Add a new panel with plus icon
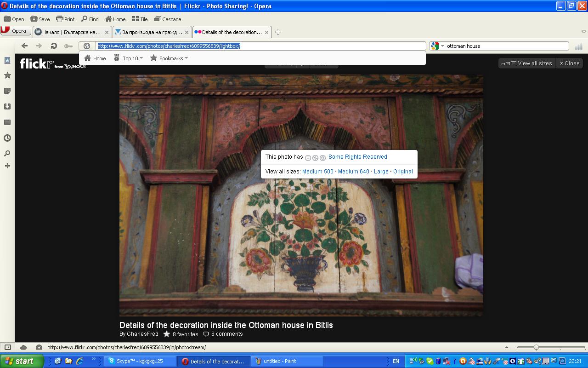 point(7,166)
